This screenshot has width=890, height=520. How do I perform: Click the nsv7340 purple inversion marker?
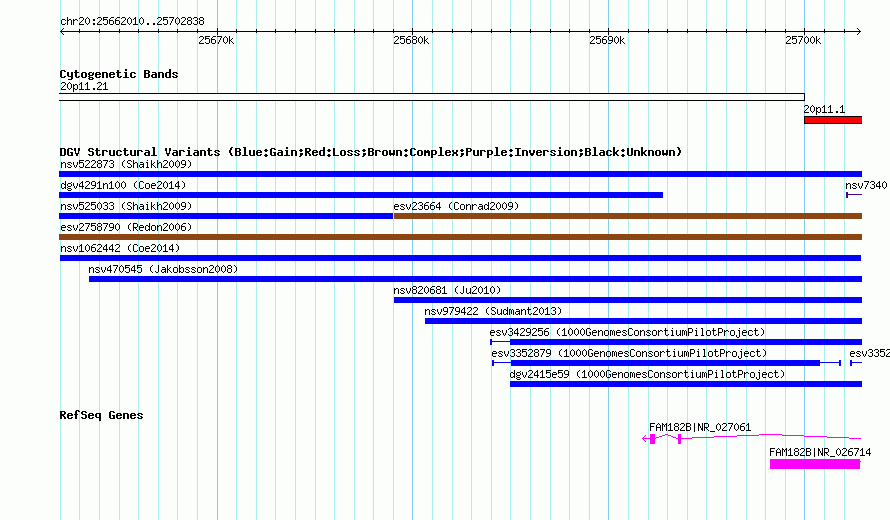(x=854, y=195)
